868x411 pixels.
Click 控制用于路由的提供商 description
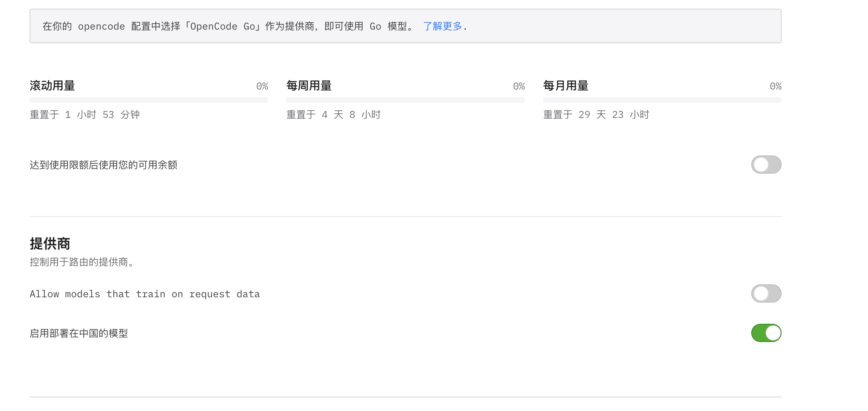pos(83,262)
